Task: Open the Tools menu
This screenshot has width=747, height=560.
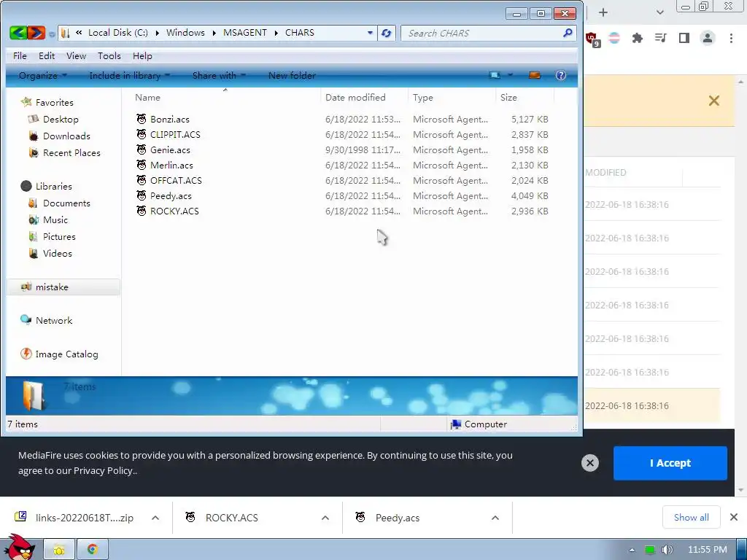Action: 109,55
